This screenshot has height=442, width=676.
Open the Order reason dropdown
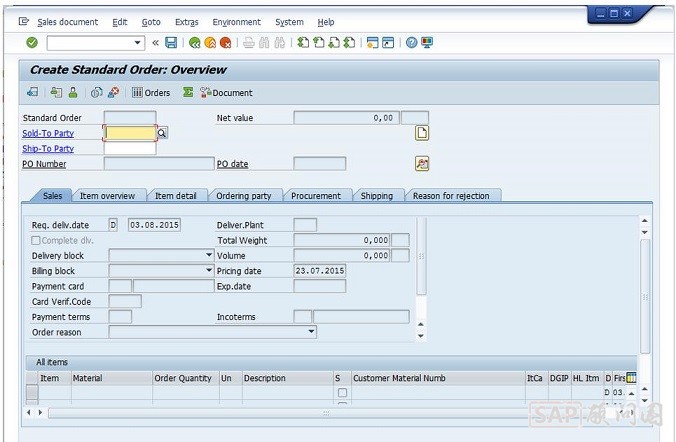pyautogui.click(x=311, y=332)
